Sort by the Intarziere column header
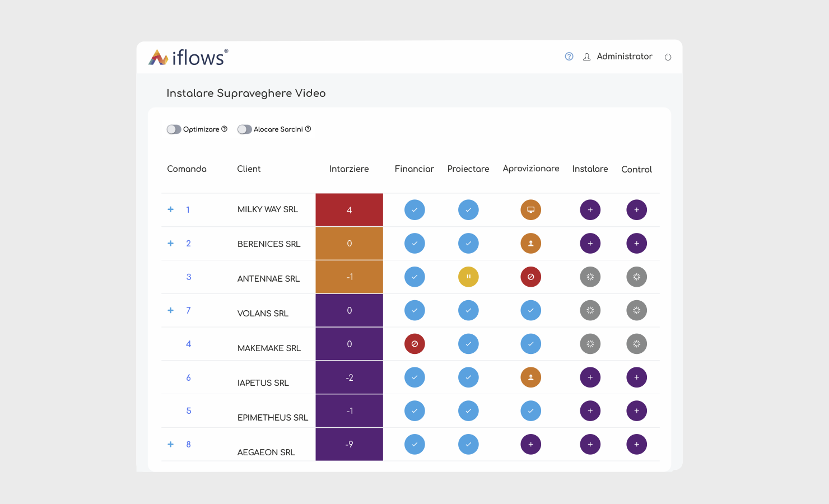Image resolution: width=829 pixels, height=504 pixels. point(349,169)
